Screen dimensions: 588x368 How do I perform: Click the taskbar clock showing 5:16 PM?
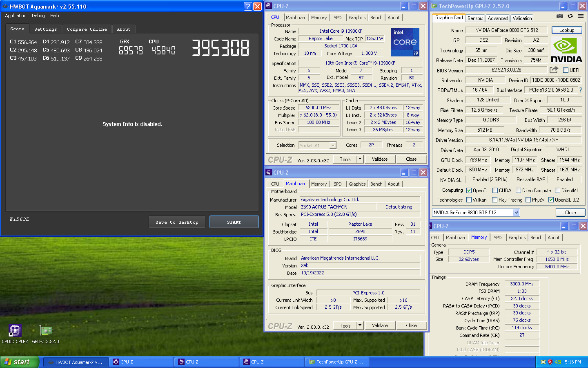pyautogui.click(x=572, y=362)
